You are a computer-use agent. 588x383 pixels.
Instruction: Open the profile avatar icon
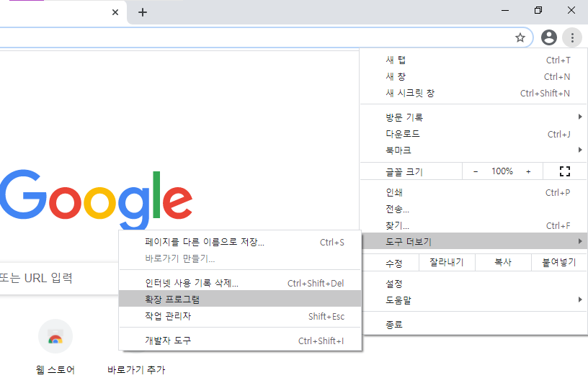tap(548, 37)
